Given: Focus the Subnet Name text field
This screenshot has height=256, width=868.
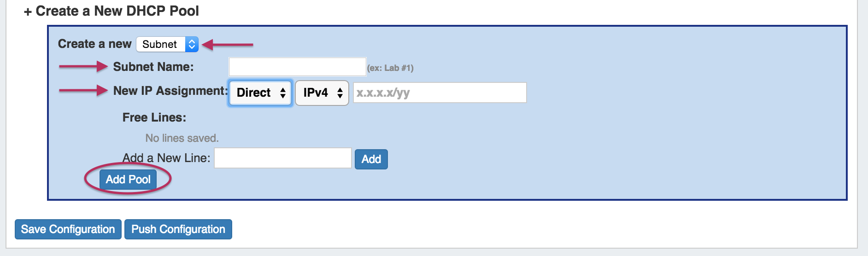Looking at the screenshot, I should point(297,67).
